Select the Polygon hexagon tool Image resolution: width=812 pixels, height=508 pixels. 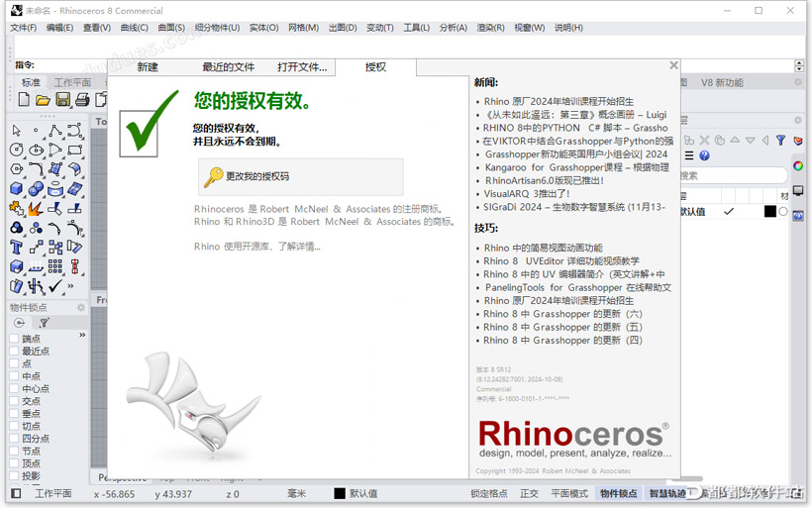(17, 169)
